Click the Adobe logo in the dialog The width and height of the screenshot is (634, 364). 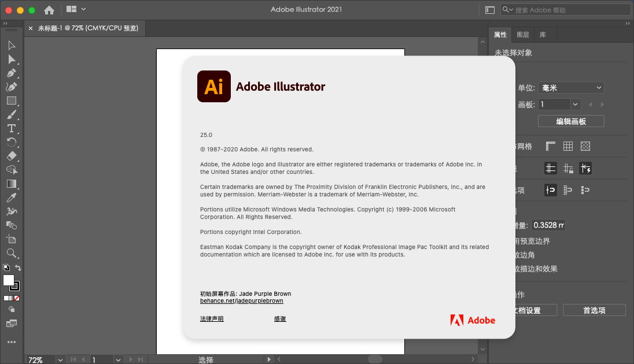point(473,320)
